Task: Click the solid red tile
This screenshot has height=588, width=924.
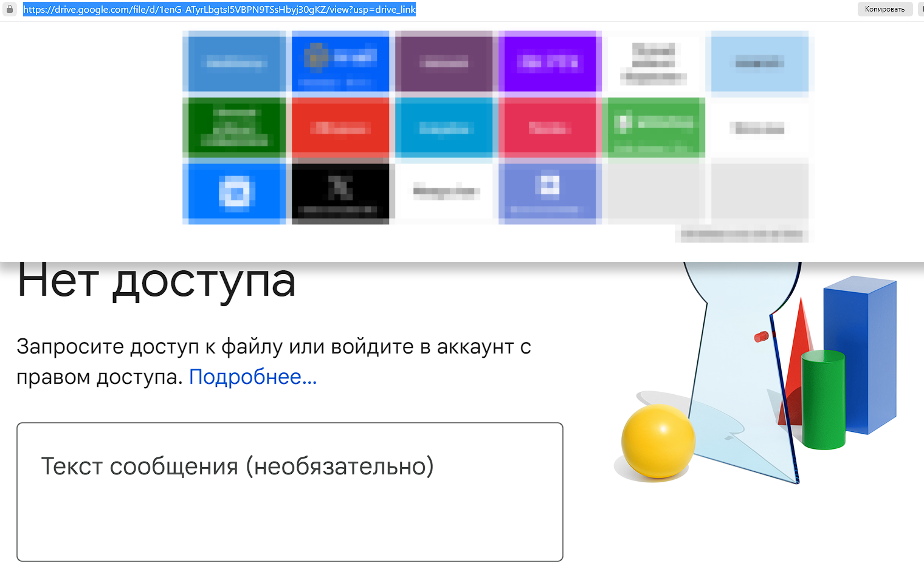Action: 340,128
